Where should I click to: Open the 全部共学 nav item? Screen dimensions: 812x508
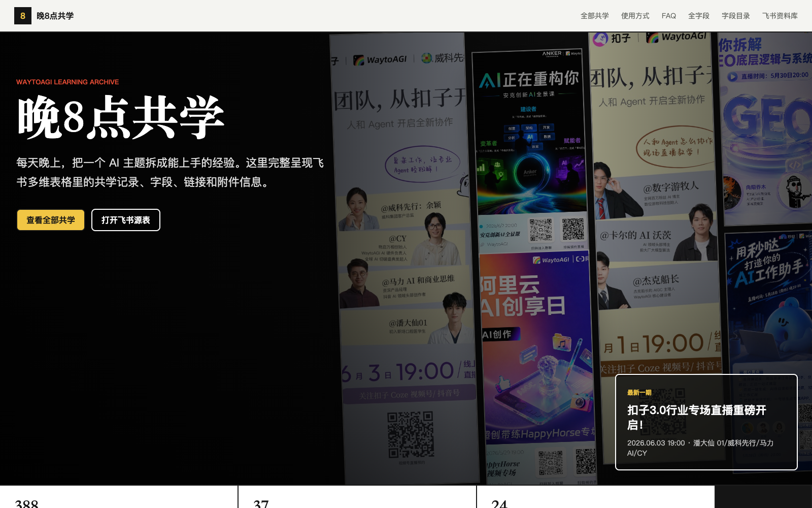tap(595, 16)
